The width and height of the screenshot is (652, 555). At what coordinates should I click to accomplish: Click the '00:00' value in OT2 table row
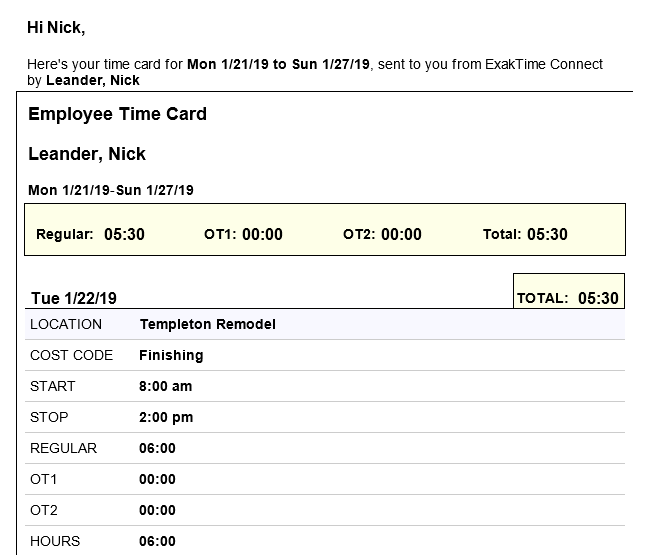pos(157,510)
